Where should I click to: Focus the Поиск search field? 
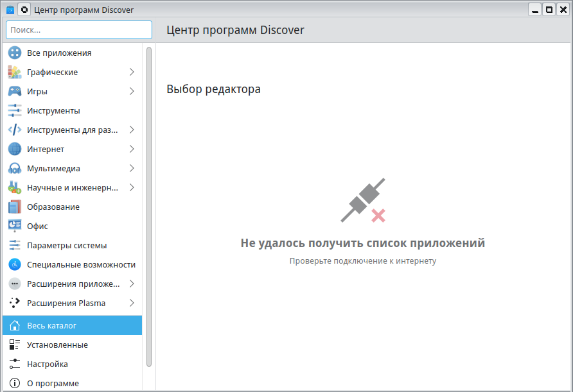tap(79, 30)
